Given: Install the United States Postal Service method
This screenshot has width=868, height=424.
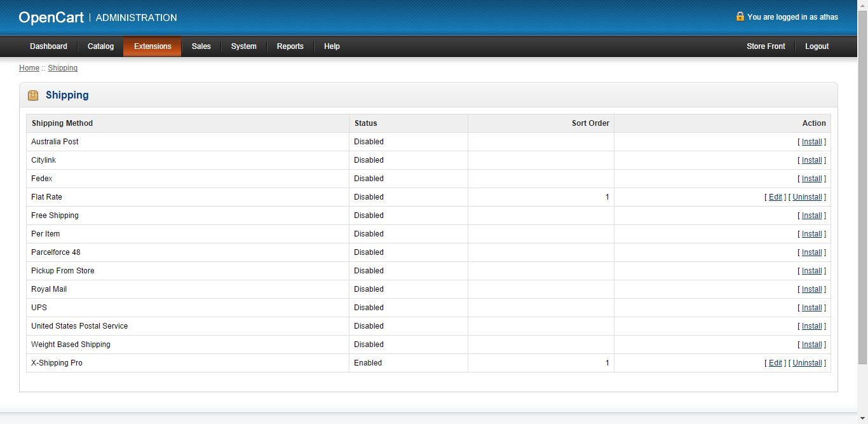Looking at the screenshot, I should coord(812,326).
